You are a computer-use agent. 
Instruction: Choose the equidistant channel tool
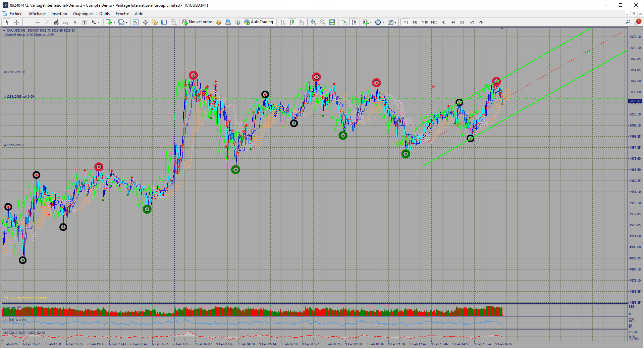tap(56, 22)
